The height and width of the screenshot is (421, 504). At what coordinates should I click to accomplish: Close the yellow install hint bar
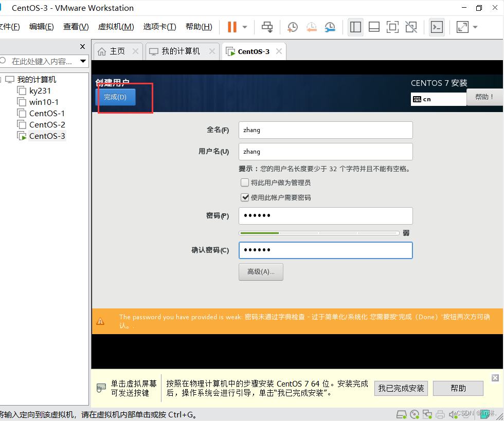pyautogui.click(x=495, y=378)
